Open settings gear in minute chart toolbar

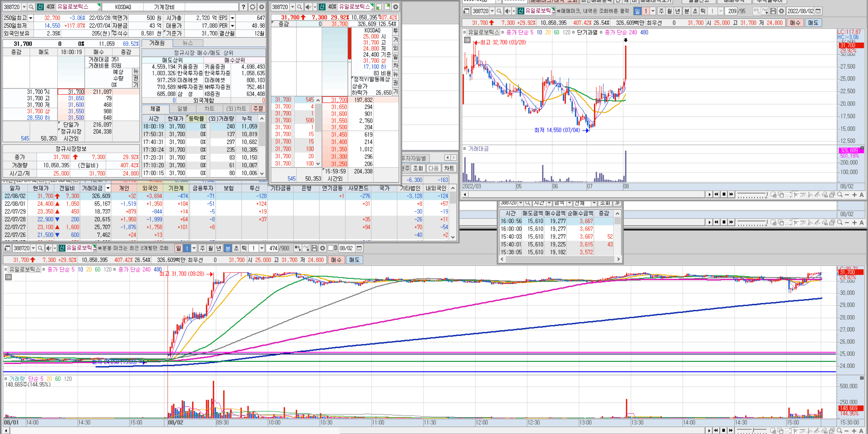coord(323,248)
